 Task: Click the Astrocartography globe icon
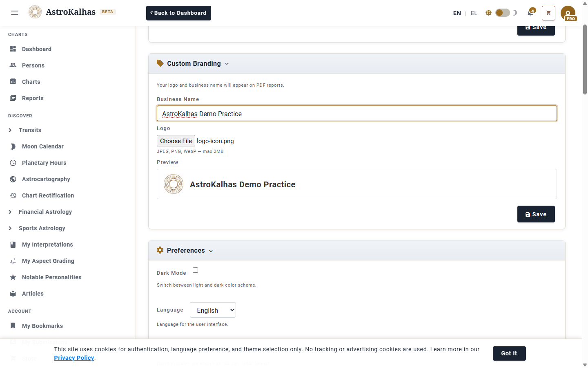coord(13,179)
